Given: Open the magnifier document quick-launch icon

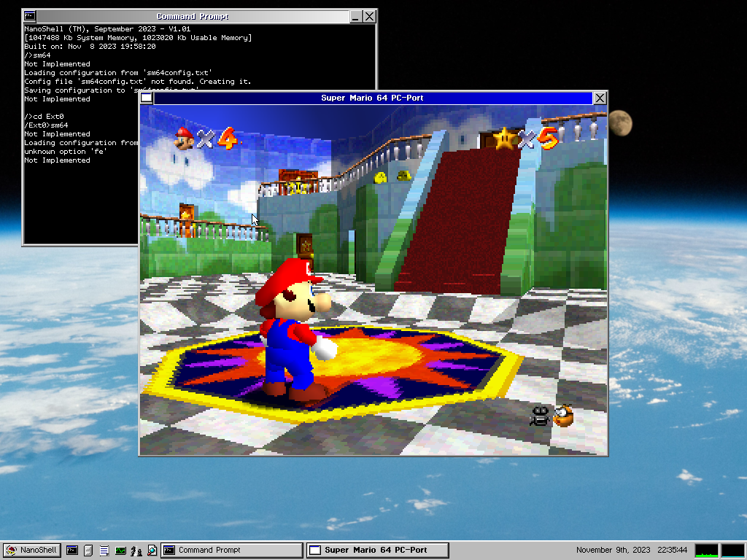Looking at the screenshot, I should (x=152, y=550).
